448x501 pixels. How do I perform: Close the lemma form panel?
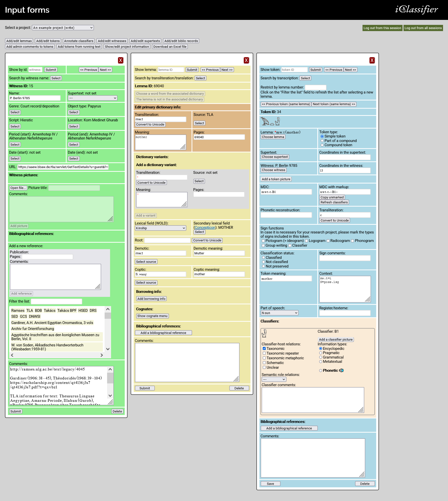pyautogui.click(x=246, y=60)
